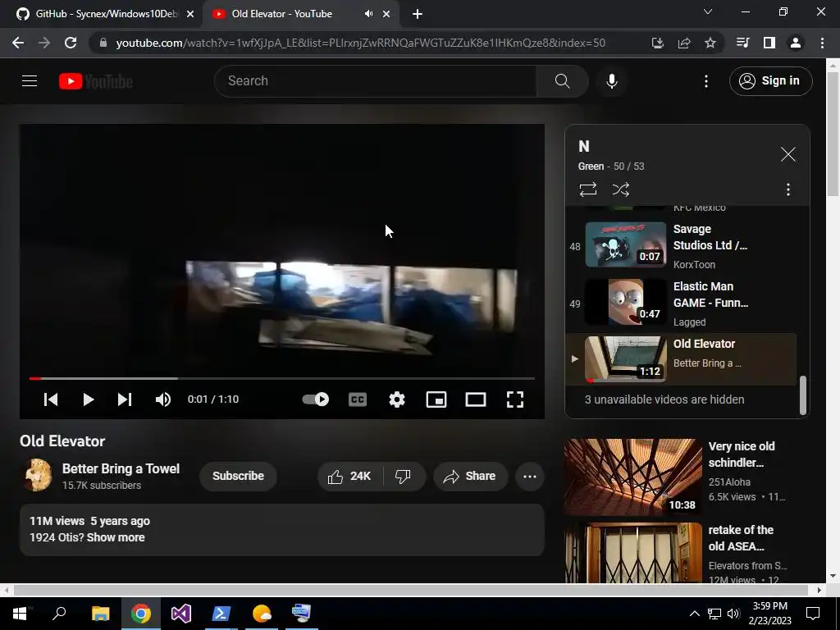Open Windows taskbar search
The height and width of the screenshot is (630, 840).
click(59, 614)
